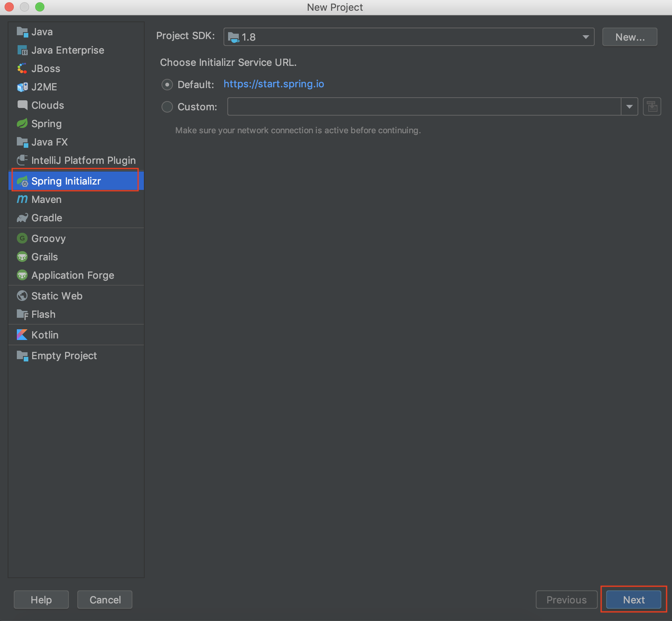Image resolution: width=672 pixels, height=621 pixels.
Task: Click the IntelliJ Platform Plugin icon
Action: pos(22,160)
